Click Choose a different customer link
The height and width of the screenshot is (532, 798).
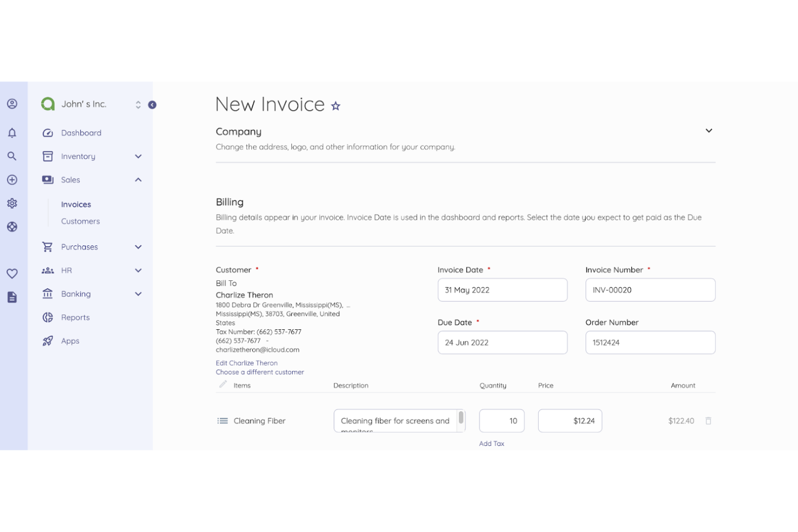[x=260, y=372]
